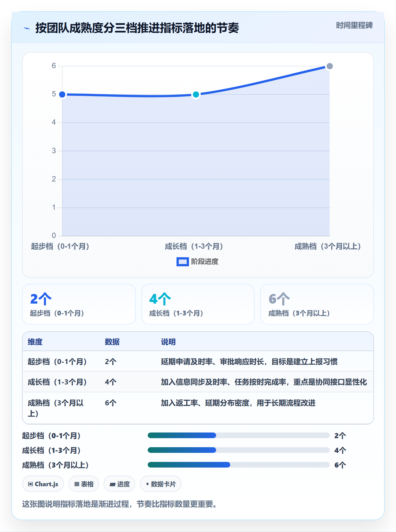This screenshot has width=396, height=532.
Task: Click the 2个 value beside 起步档 progress bar
Action: coord(340,436)
